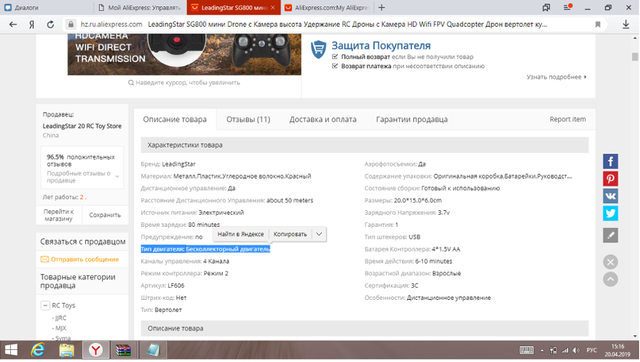Click the Сохранить store button
This screenshot has width=640, height=362.
pos(105,215)
